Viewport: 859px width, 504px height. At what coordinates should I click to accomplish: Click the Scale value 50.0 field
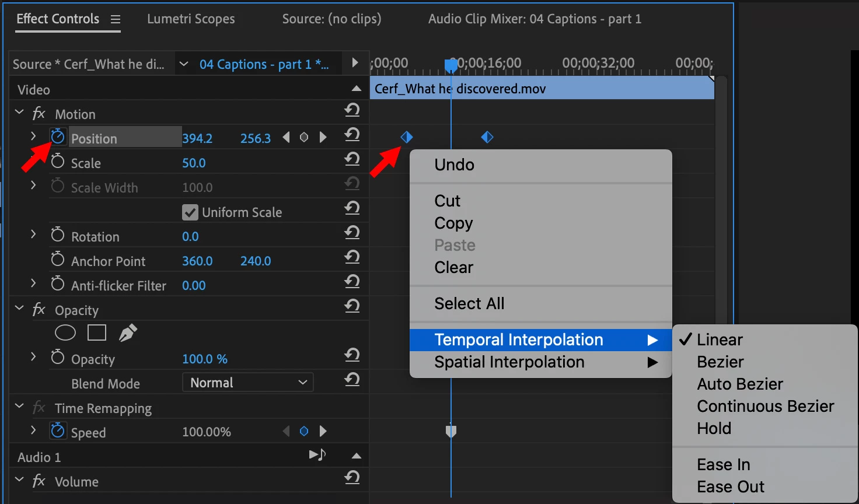click(194, 163)
